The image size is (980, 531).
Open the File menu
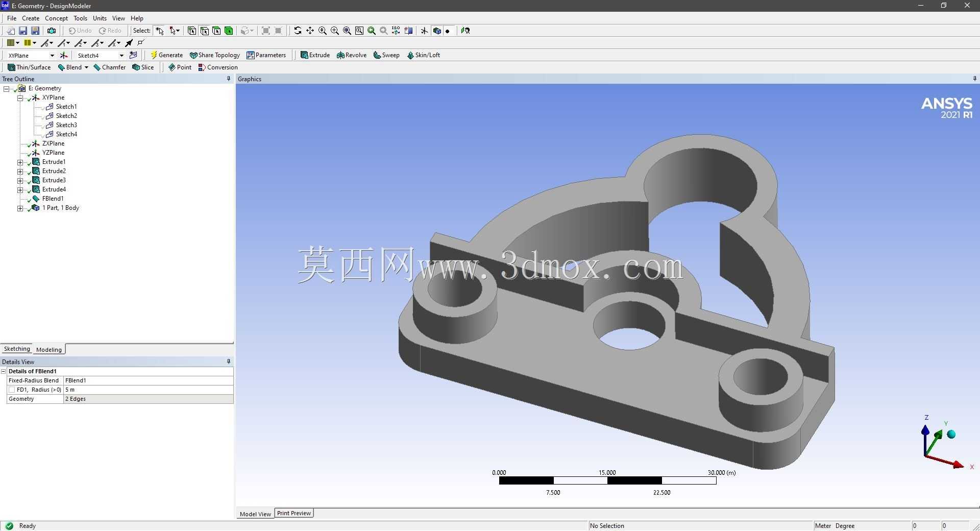coord(12,18)
